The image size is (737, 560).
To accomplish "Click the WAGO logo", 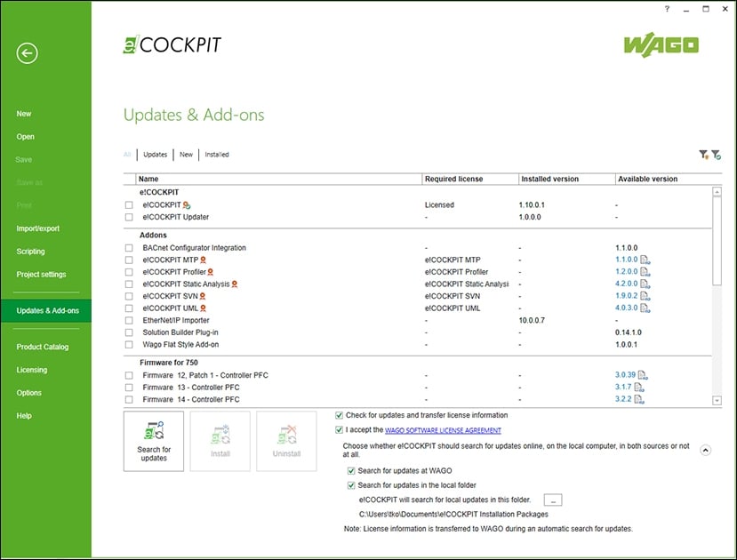I will [661, 45].
